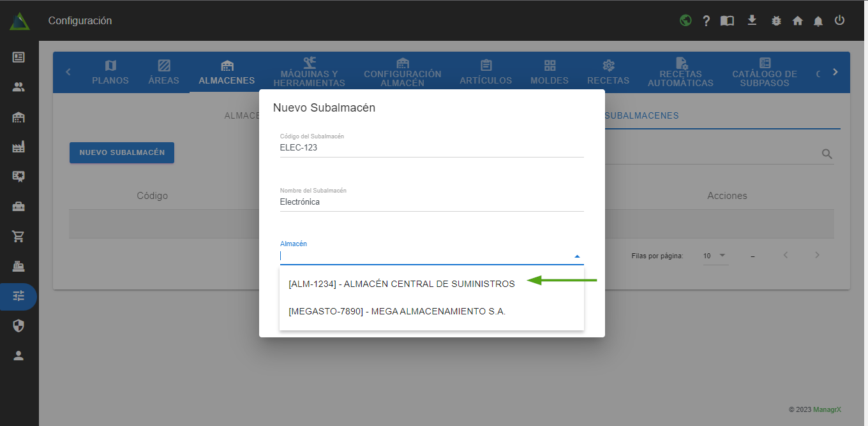Select ALM-1234 Almacén Central de Suministros option

pyautogui.click(x=401, y=284)
